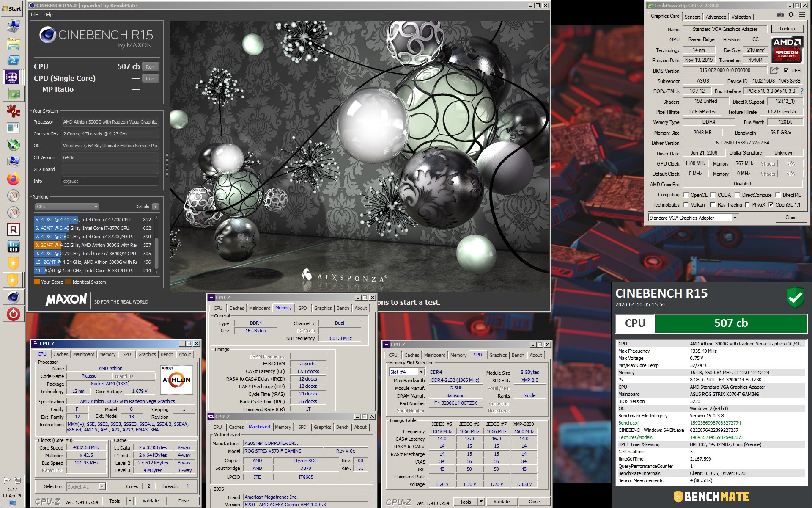Click the green swirl taskbar icon
Screen dimensions: 812x508
coord(14,145)
